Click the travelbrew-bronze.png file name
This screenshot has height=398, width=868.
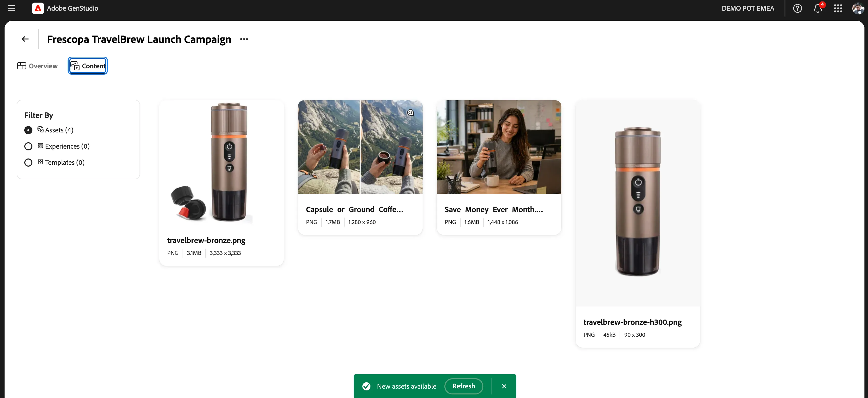(x=206, y=240)
